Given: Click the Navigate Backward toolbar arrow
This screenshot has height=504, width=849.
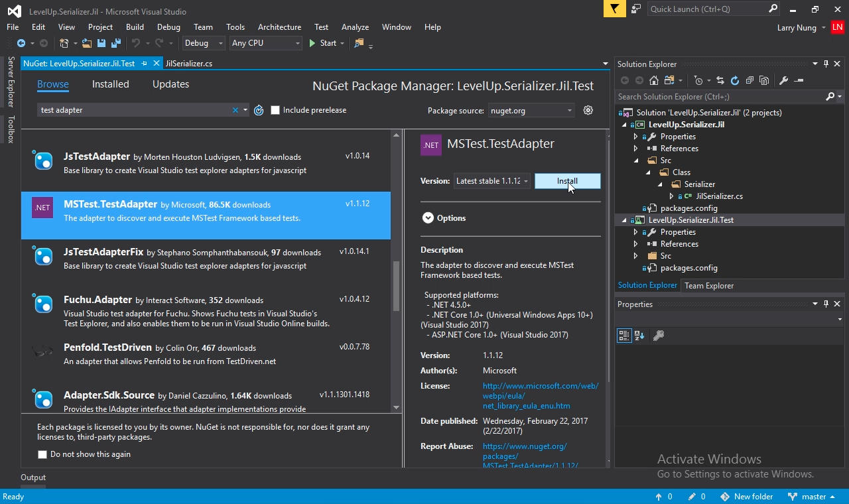Looking at the screenshot, I should [x=21, y=43].
